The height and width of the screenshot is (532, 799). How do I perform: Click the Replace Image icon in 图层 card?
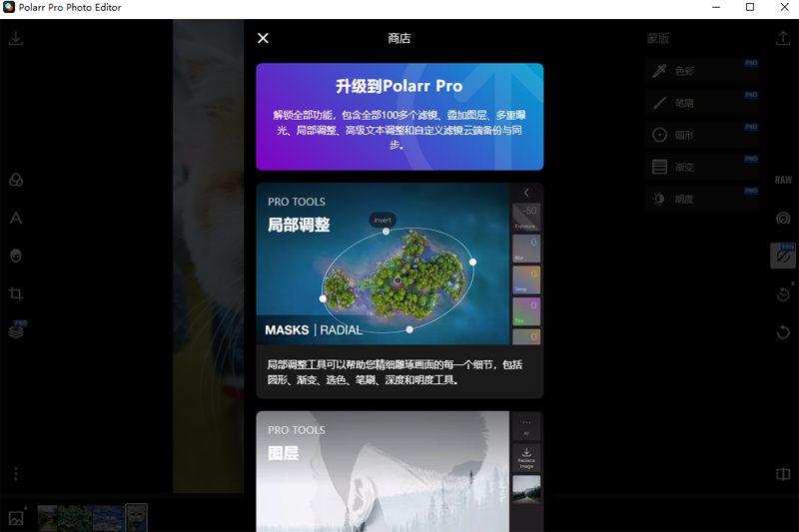[x=526, y=458]
